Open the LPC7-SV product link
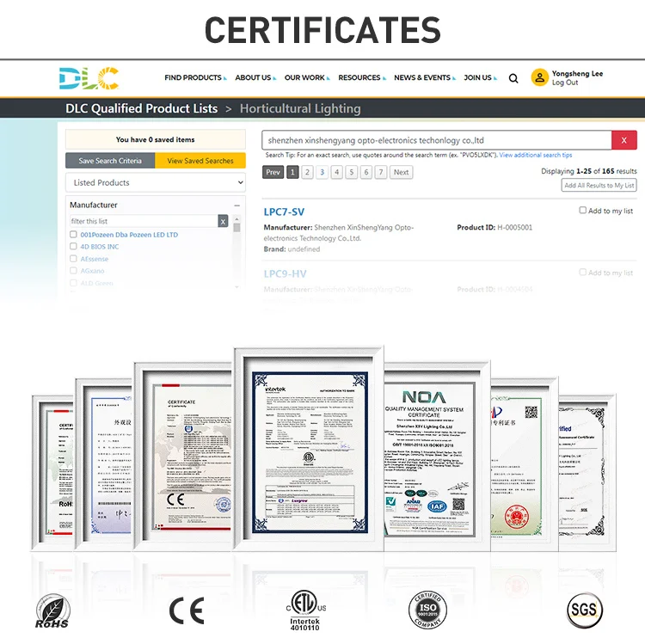The image size is (645, 644). 284,212
